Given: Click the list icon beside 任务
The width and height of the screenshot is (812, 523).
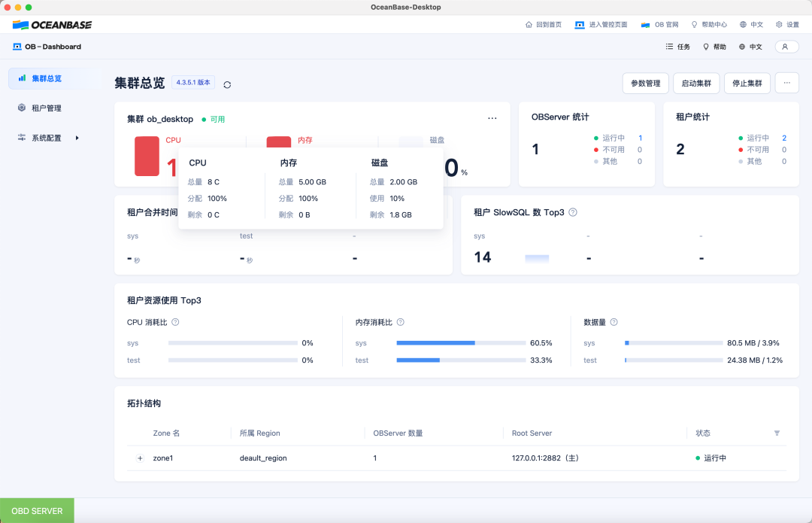Looking at the screenshot, I should [x=669, y=47].
